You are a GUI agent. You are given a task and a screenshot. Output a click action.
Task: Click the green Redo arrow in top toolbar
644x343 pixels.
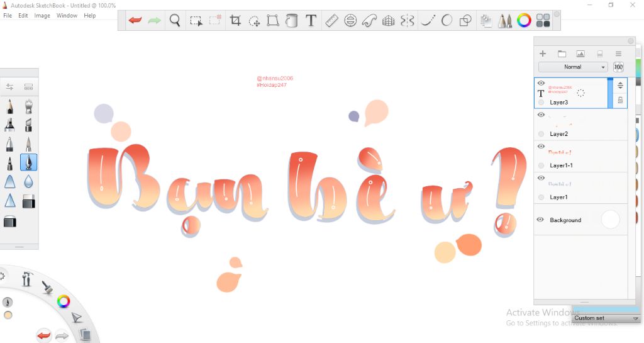[155, 20]
